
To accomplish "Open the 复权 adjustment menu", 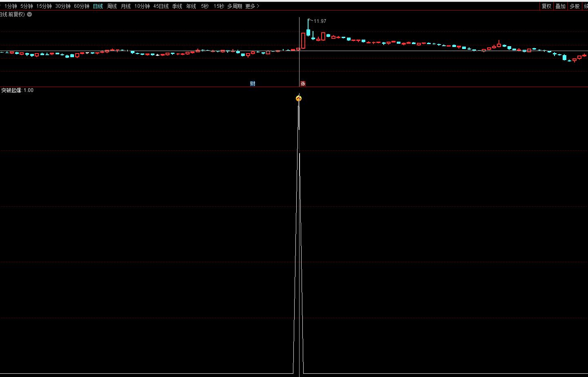I will click(546, 6).
